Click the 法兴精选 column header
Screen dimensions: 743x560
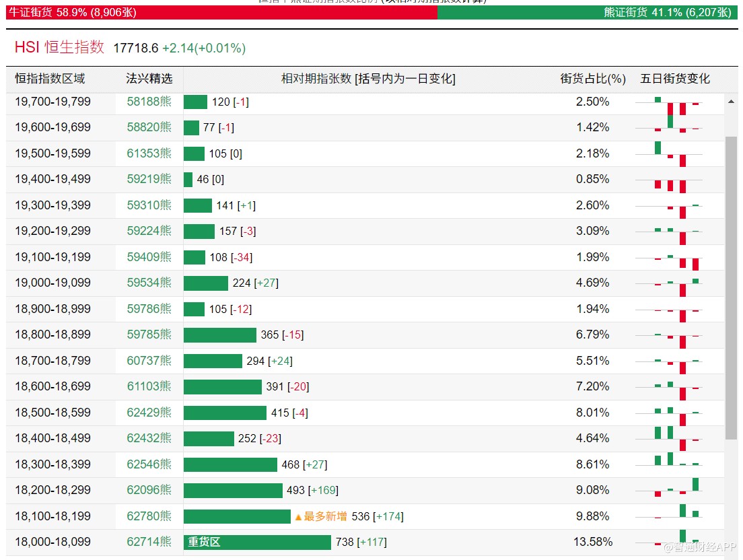click(149, 79)
